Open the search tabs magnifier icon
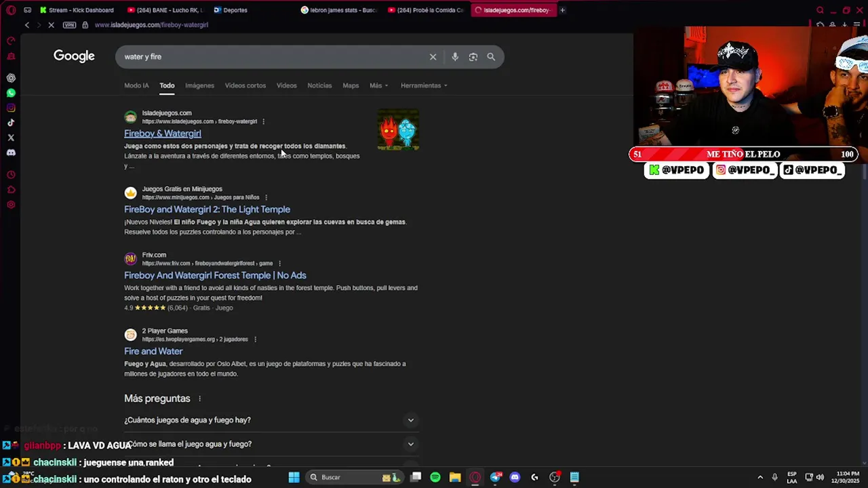Image resolution: width=868 pixels, height=488 pixels. [x=819, y=10]
